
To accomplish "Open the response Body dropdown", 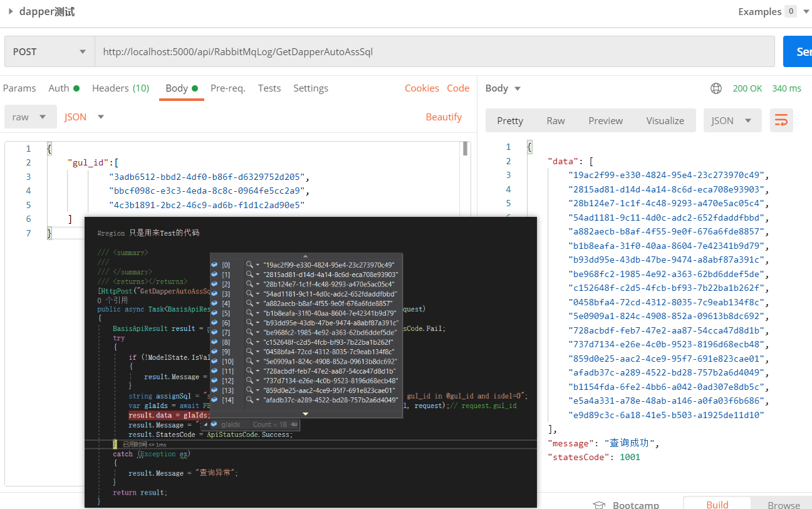I will pos(503,88).
